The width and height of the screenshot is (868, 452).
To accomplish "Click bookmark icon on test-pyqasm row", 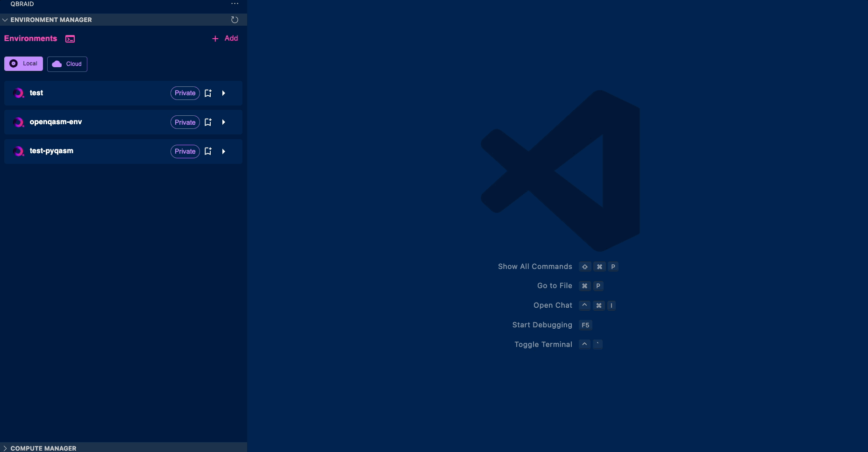I will pos(208,151).
